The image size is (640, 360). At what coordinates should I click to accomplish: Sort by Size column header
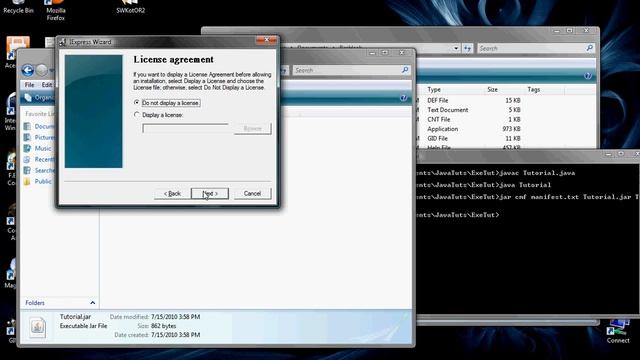pyautogui.click(x=492, y=89)
